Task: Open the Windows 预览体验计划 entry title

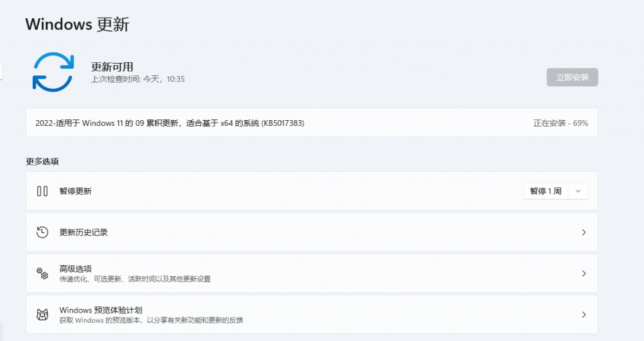Action: pos(101,310)
